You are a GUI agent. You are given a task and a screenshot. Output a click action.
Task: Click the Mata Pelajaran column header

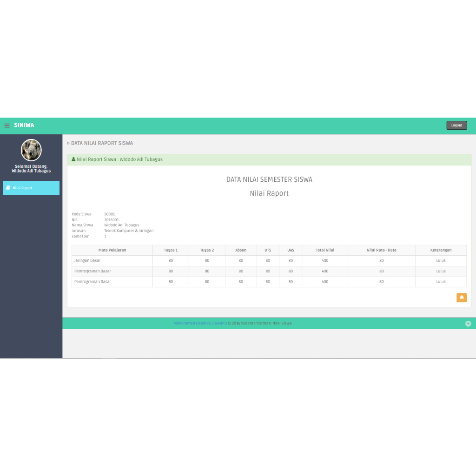point(112,250)
